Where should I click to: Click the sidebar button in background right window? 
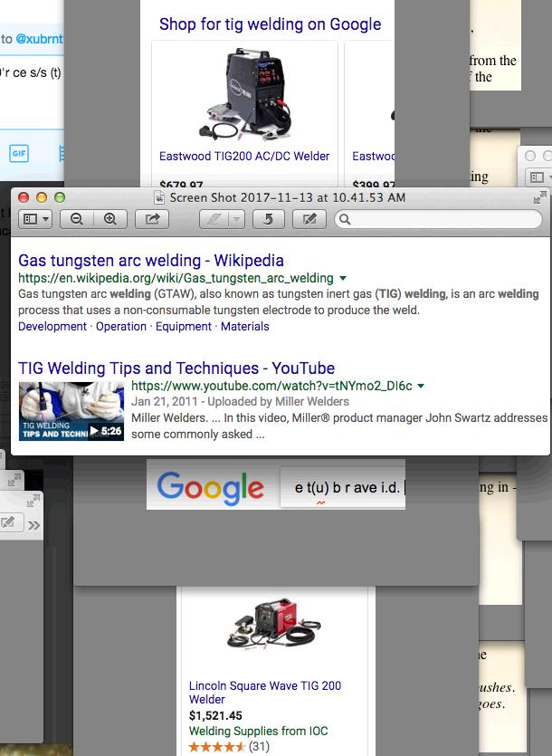537,177
